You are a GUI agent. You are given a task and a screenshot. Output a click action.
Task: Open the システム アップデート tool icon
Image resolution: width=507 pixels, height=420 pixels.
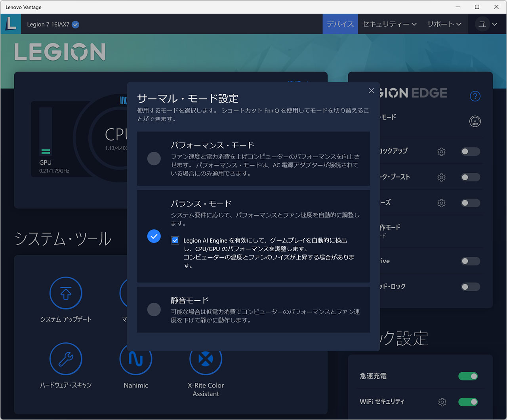coord(66,293)
